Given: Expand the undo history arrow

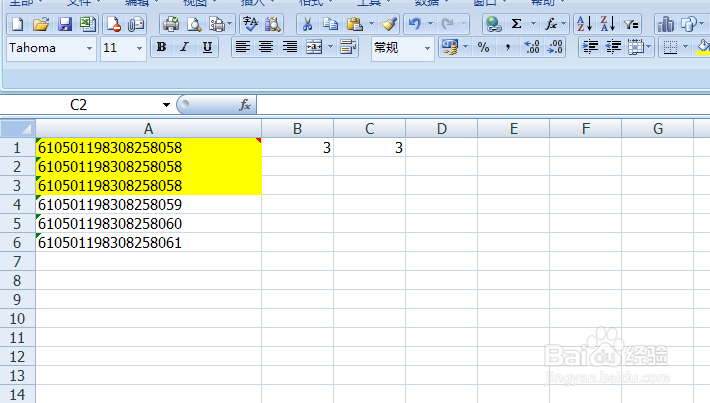Looking at the screenshot, I should [x=430, y=24].
